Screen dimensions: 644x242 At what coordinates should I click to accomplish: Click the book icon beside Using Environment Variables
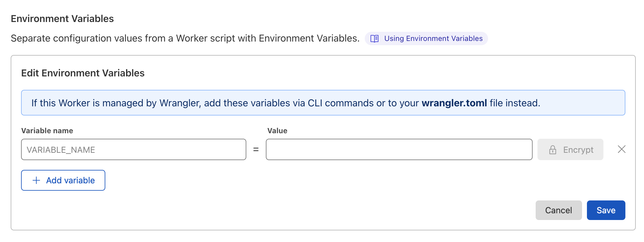tap(374, 38)
